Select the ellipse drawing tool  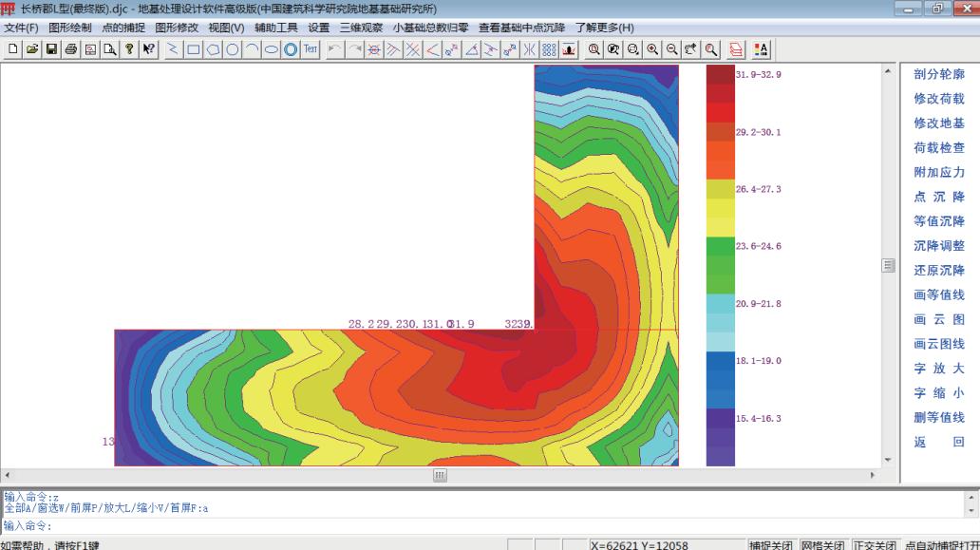272,49
